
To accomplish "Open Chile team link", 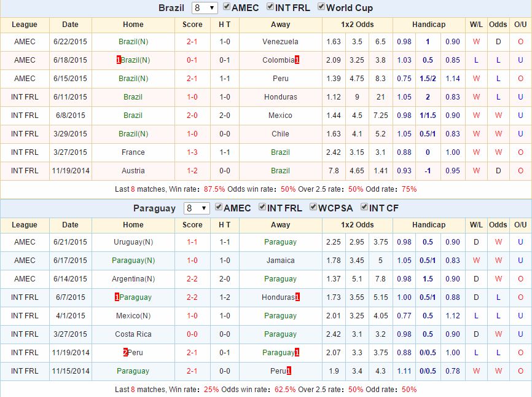I will [x=280, y=134].
